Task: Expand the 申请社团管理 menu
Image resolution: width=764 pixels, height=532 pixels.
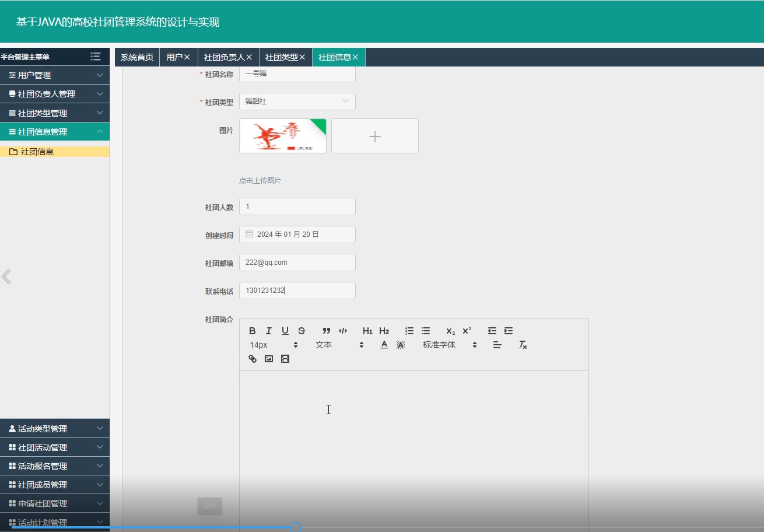Action: pos(55,503)
